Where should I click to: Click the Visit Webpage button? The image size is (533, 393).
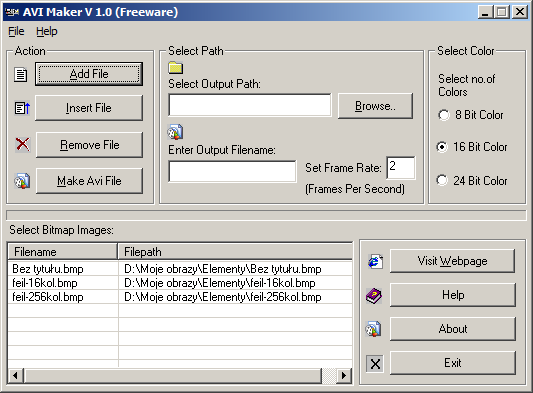[452, 261]
